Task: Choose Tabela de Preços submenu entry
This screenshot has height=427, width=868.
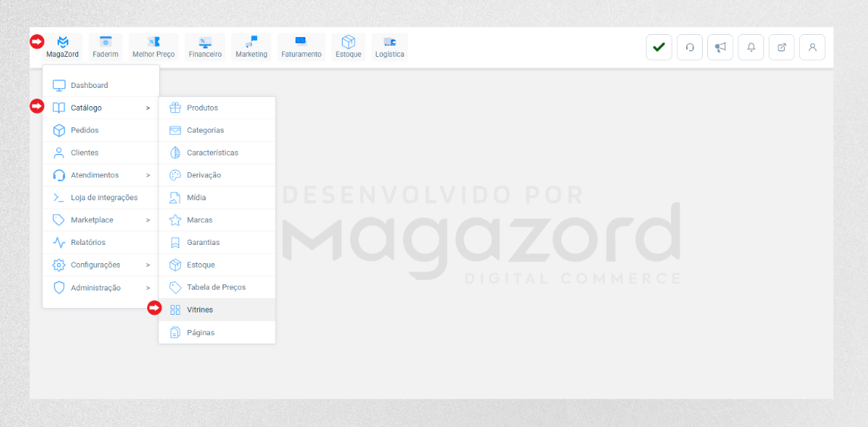Action: (x=217, y=287)
